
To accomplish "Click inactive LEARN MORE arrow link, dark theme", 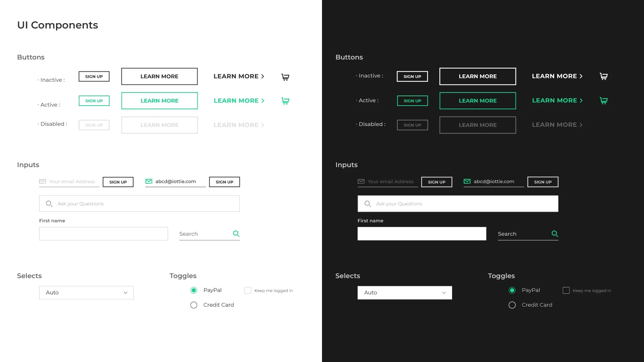I will (x=557, y=76).
